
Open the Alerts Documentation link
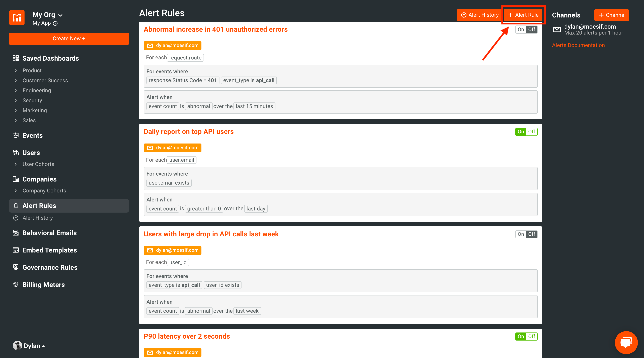click(x=578, y=45)
